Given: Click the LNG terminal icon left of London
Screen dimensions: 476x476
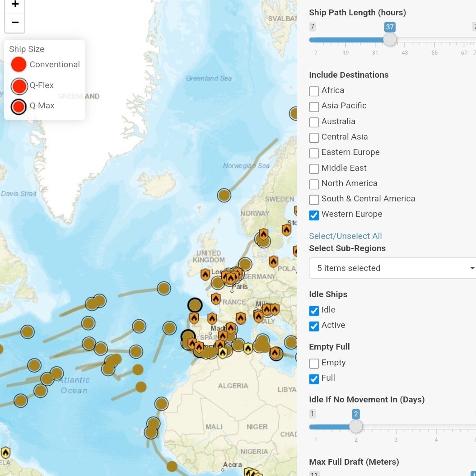Looking at the screenshot, I should pos(205,275).
